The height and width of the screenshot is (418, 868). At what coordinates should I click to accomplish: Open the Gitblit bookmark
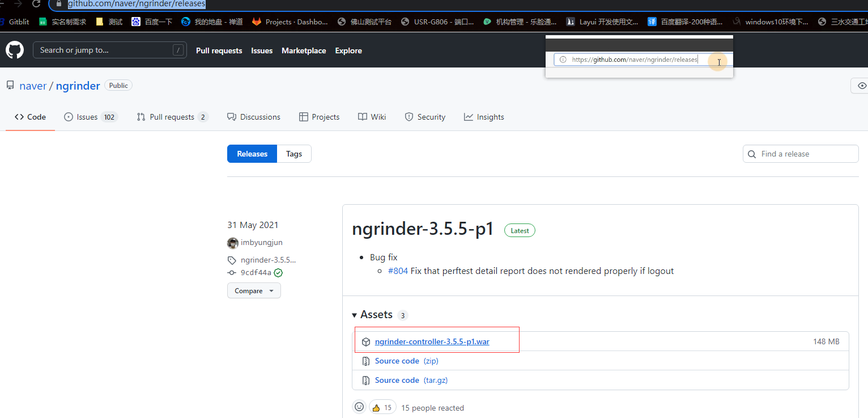coord(15,22)
